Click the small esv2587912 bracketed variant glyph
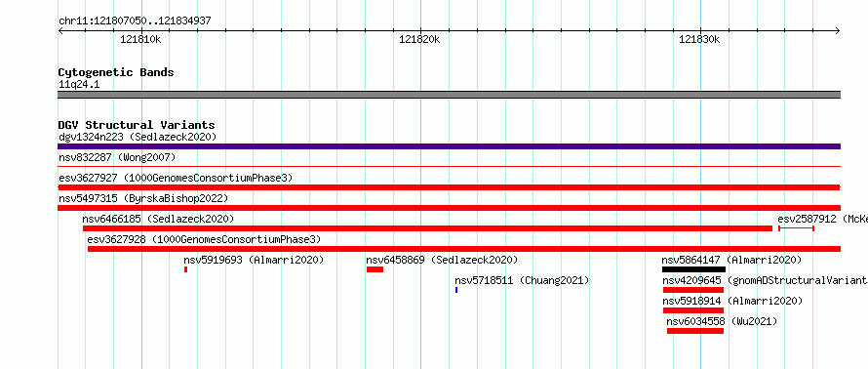 pos(796,228)
